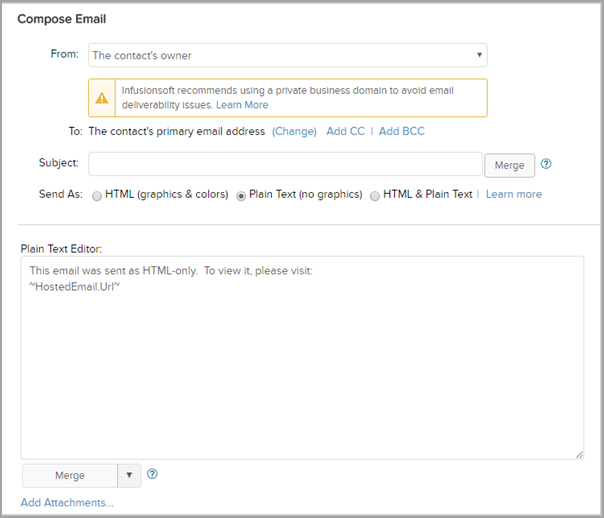This screenshot has width=604, height=518.
Task: Expand the Merge dropdown arrow below editor
Action: tap(128, 475)
